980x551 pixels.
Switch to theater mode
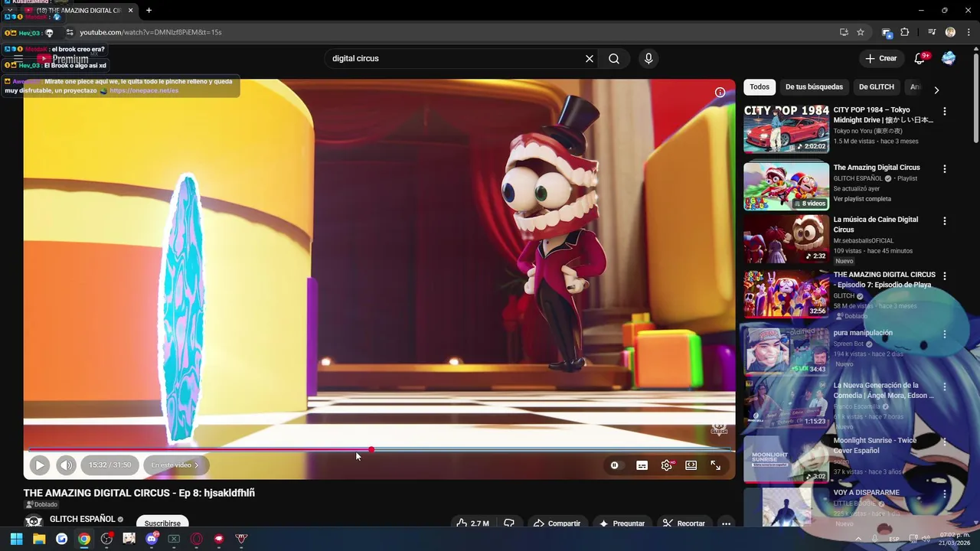tap(691, 465)
